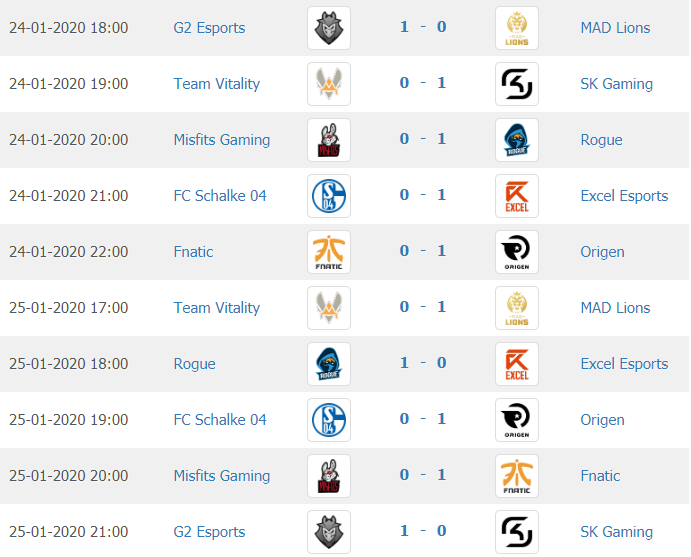The height and width of the screenshot is (557, 691).
Task: Click 1 - 0 score of G2 vs MAD Lions
Action: tap(423, 27)
